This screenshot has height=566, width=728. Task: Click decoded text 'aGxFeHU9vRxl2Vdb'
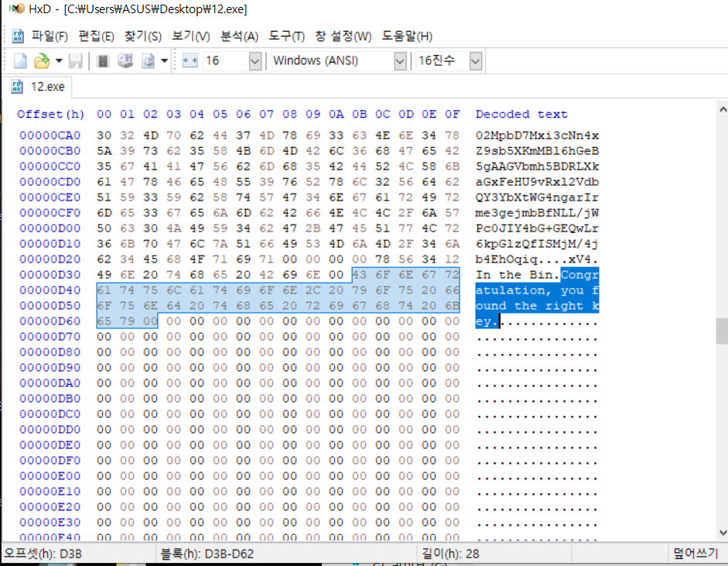coord(537,182)
